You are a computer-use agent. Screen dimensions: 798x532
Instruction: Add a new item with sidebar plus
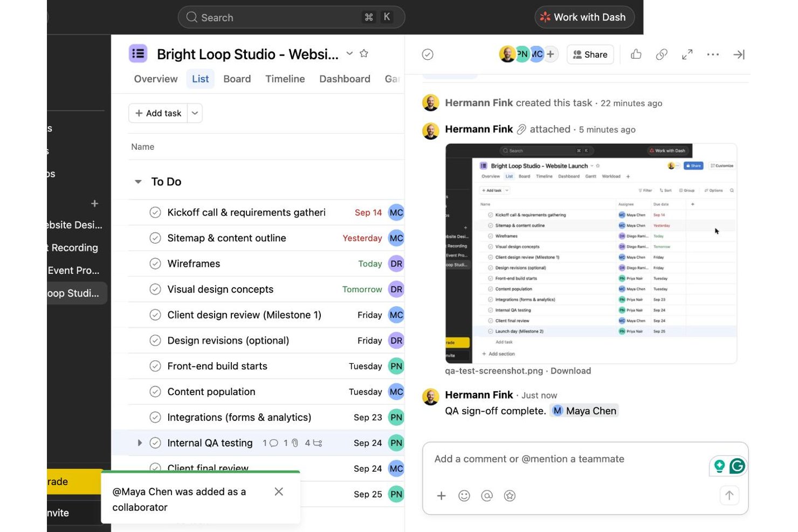tap(95, 204)
